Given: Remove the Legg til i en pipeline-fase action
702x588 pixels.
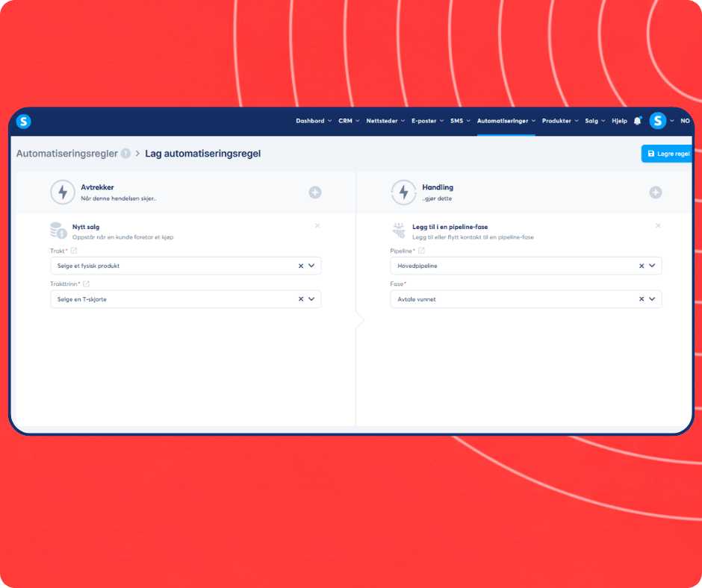Looking at the screenshot, I should (658, 225).
